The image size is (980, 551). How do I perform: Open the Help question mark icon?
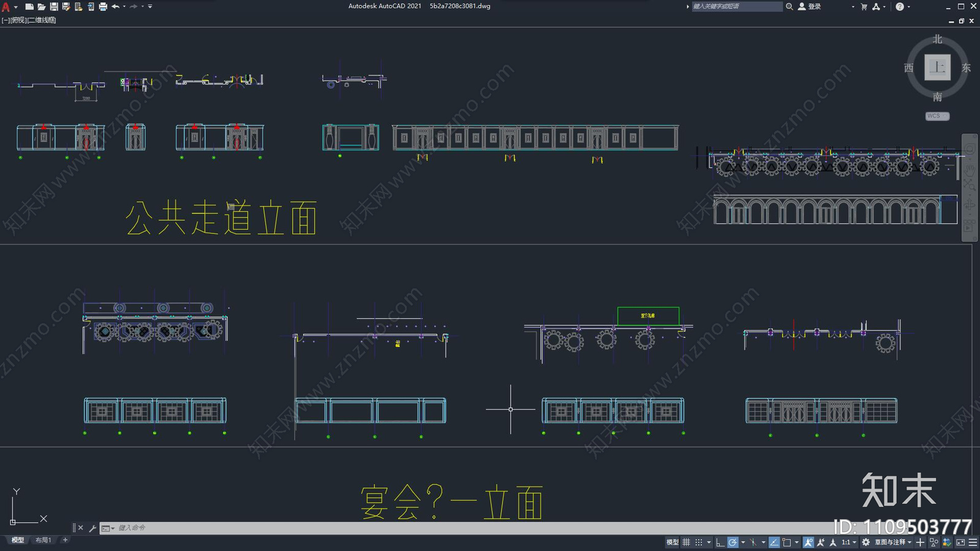[x=900, y=7]
